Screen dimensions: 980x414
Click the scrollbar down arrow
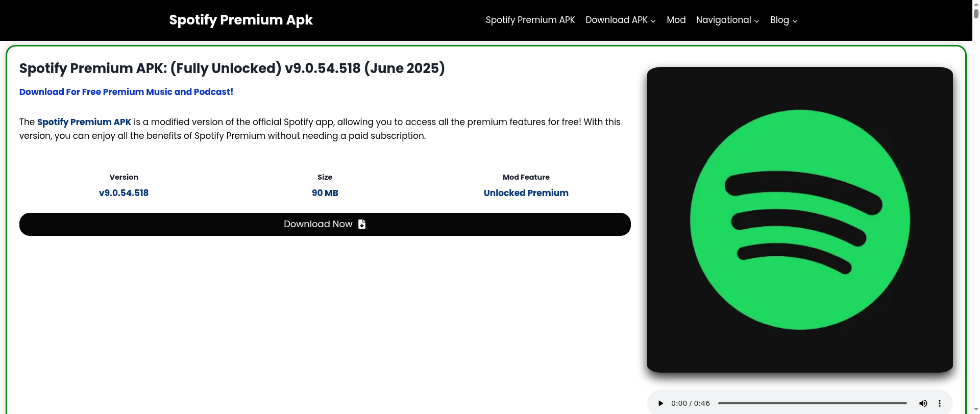[976, 409]
